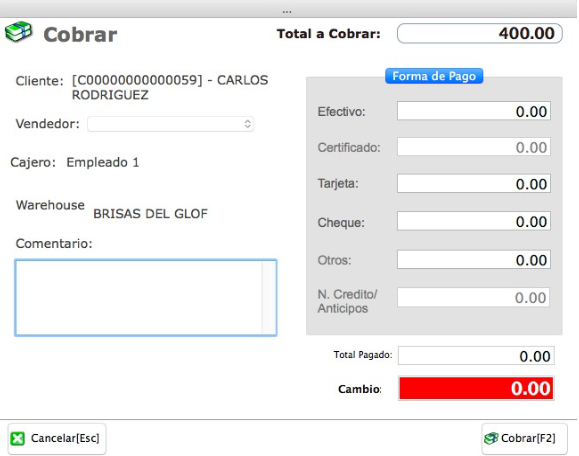This screenshot has height=456, width=579.
Task: Click the Comentario label
Action: (x=54, y=244)
